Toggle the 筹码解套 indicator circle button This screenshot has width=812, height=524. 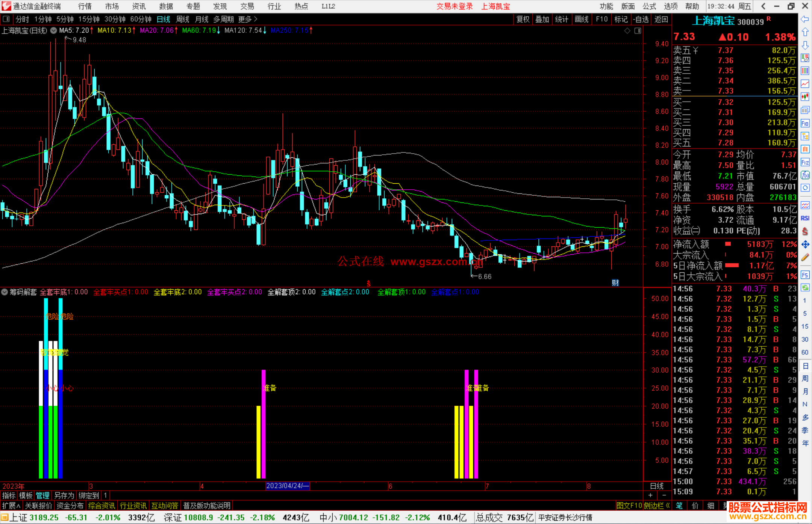point(5,292)
